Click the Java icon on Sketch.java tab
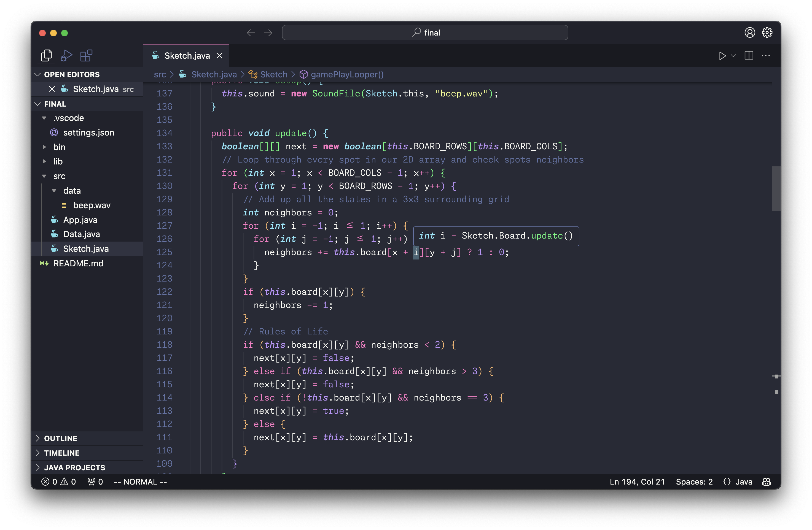This screenshot has width=812, height=530. pyautogui.click(x=155, y=55)
